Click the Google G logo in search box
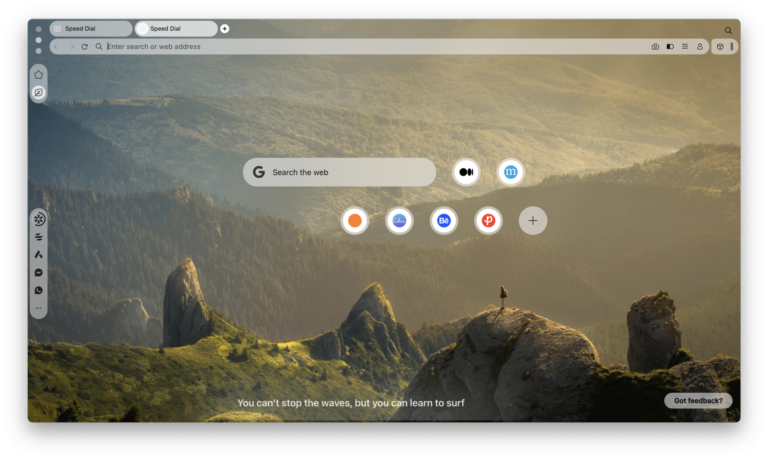The height and width of the screenshot is (459, 768). point(259,172)
